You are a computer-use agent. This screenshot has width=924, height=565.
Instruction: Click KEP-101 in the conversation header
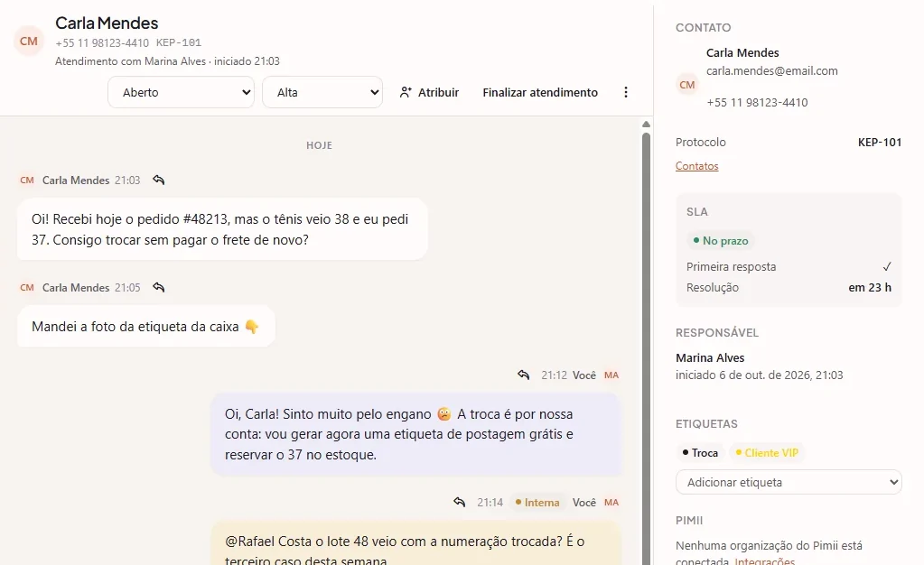179,42
